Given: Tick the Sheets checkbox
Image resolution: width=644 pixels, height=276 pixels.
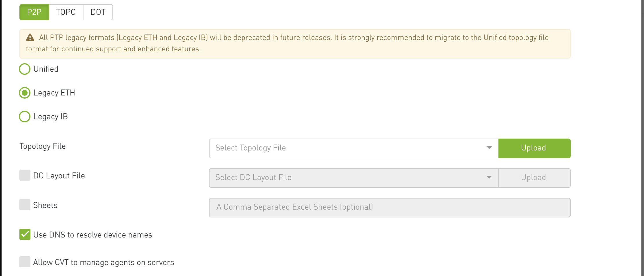Looking at the screenshot, I should click(25, 205).
